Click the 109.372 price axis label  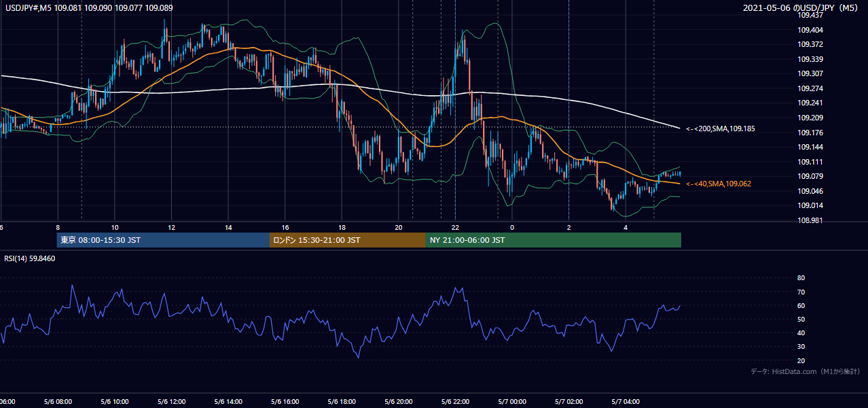pos(810,44)
